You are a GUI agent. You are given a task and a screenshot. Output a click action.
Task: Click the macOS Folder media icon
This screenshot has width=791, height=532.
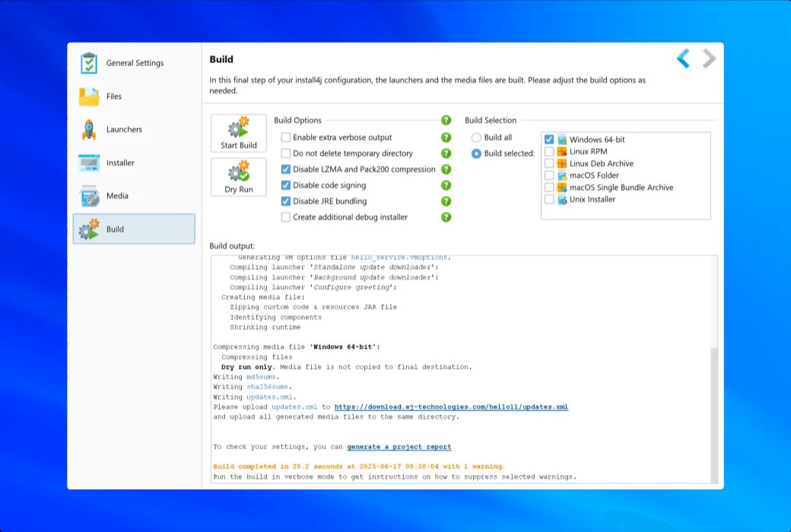[562, 176]
